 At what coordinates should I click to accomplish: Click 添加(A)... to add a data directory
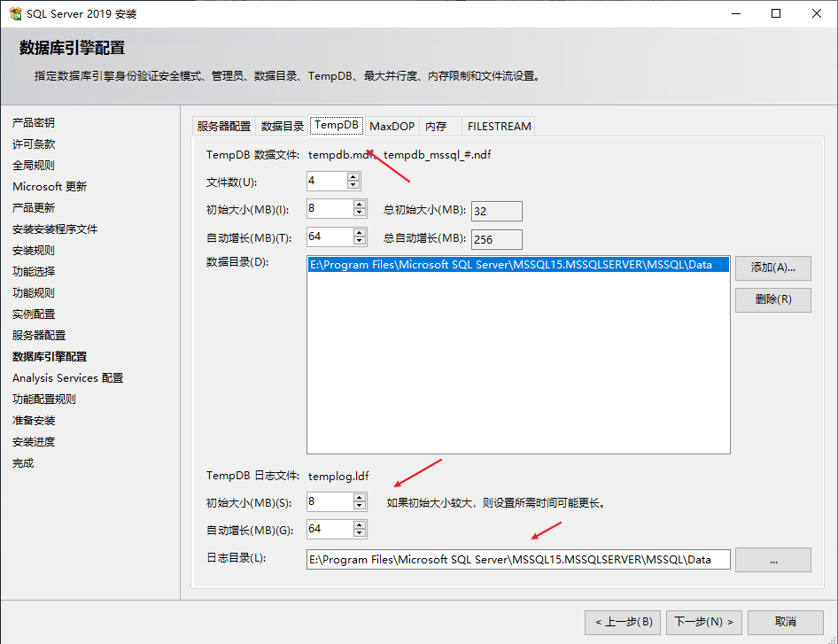[x=772, y=268]
